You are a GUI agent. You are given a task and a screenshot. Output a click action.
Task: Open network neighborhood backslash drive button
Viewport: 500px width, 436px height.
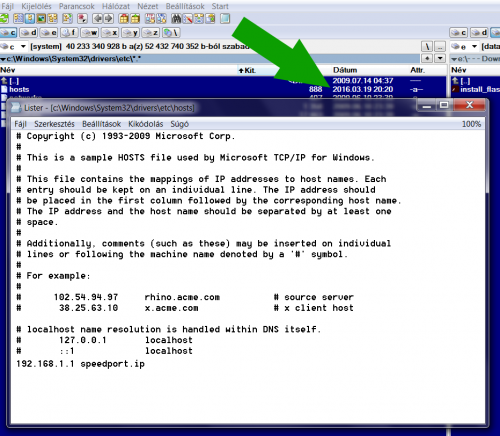click(171, 33)
